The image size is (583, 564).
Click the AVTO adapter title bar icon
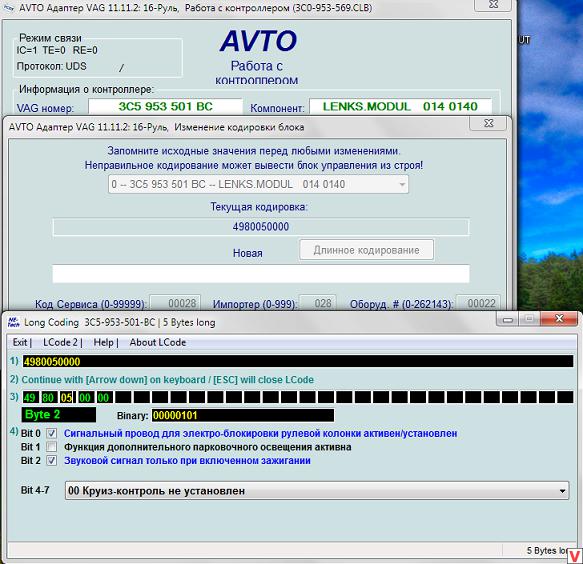coord(8,7)
